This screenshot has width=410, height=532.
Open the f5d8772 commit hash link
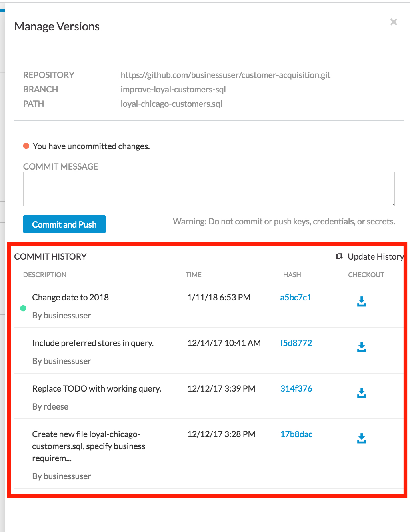[296, 343]
